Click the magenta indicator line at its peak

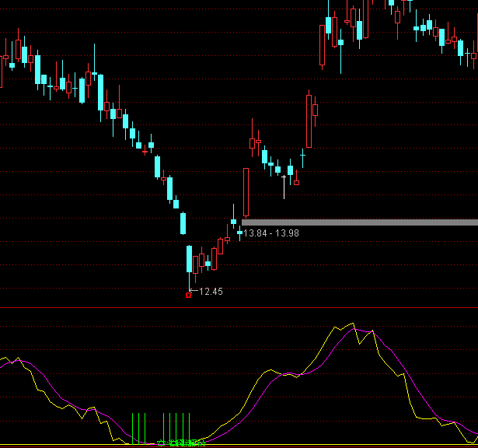click(x=358, y=330)
